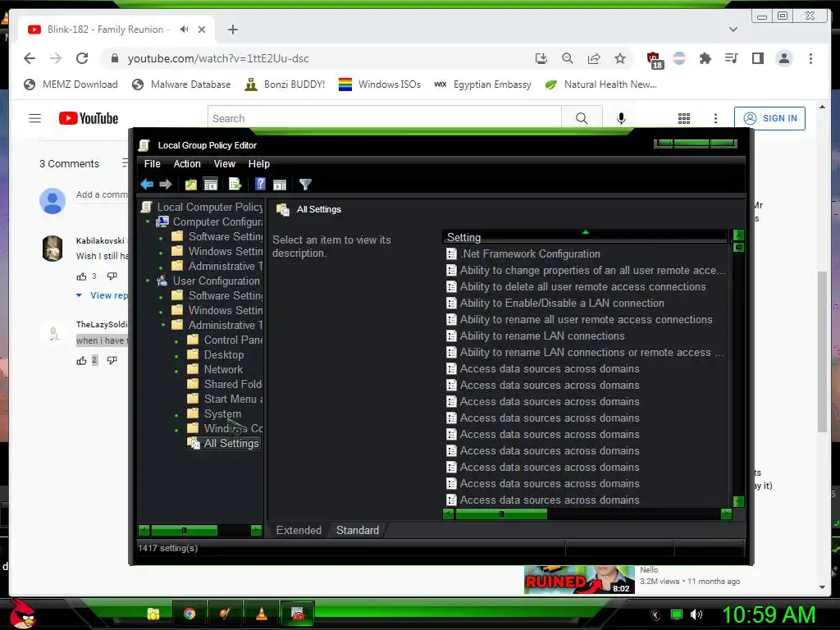Switch to the Extended tab
The image size is (840, 630).
pos(299,531)
